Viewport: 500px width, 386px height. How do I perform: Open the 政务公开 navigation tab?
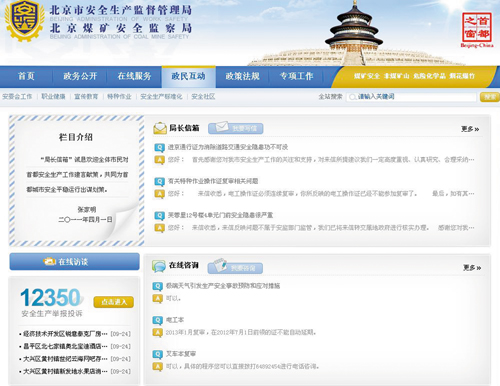point(80,76)
